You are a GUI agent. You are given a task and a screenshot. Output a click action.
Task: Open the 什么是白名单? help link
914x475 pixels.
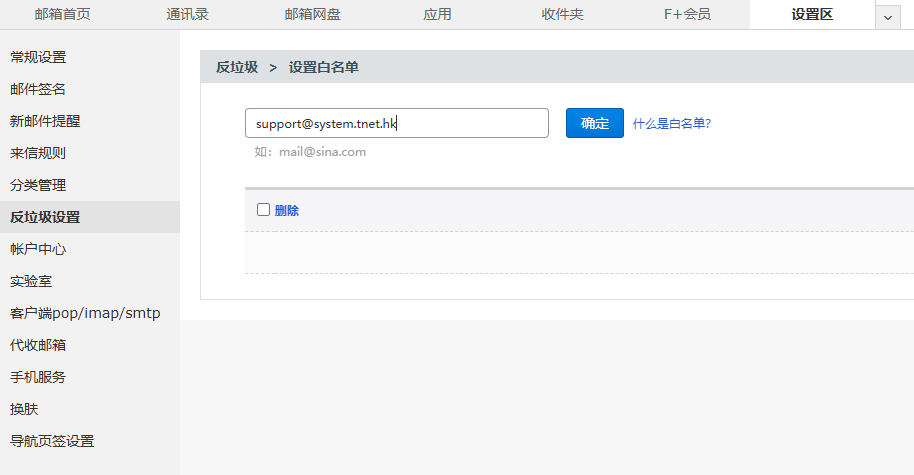[x=671, y=124]
